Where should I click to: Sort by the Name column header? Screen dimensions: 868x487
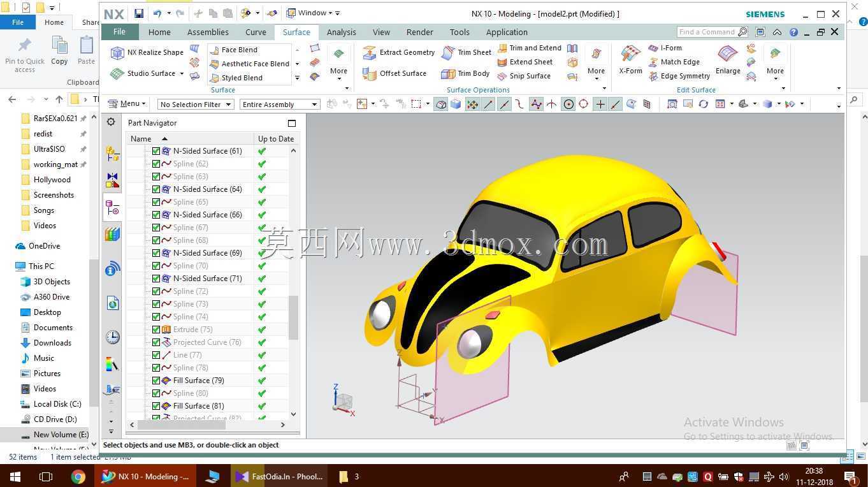[x=190, y=138]
